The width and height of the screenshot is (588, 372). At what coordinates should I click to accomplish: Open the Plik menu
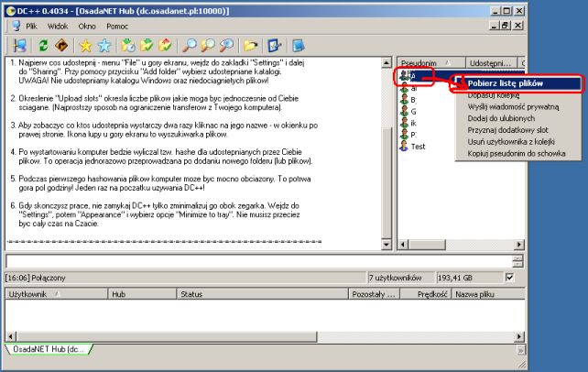click(x=33, y=27)
